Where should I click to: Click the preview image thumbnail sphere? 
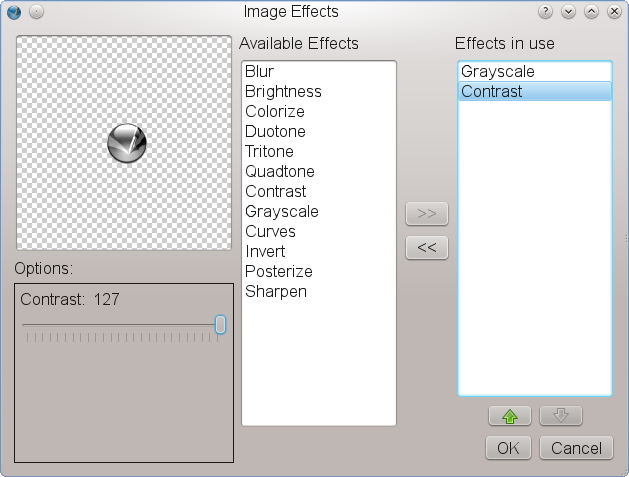pos(127,144)
